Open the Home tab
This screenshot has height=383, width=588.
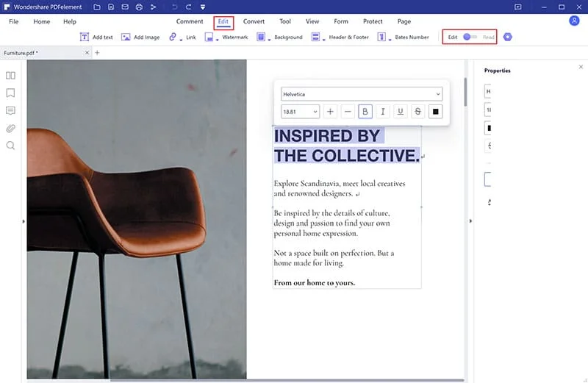42,21
